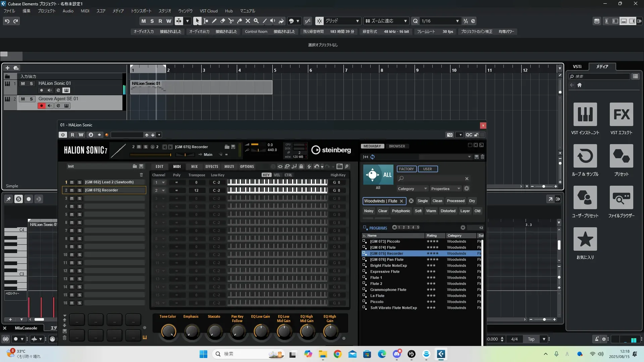This screenshot has height=362, width=644.
Task: Open VST Instruments media tile
Action: [x=585, y=115]
